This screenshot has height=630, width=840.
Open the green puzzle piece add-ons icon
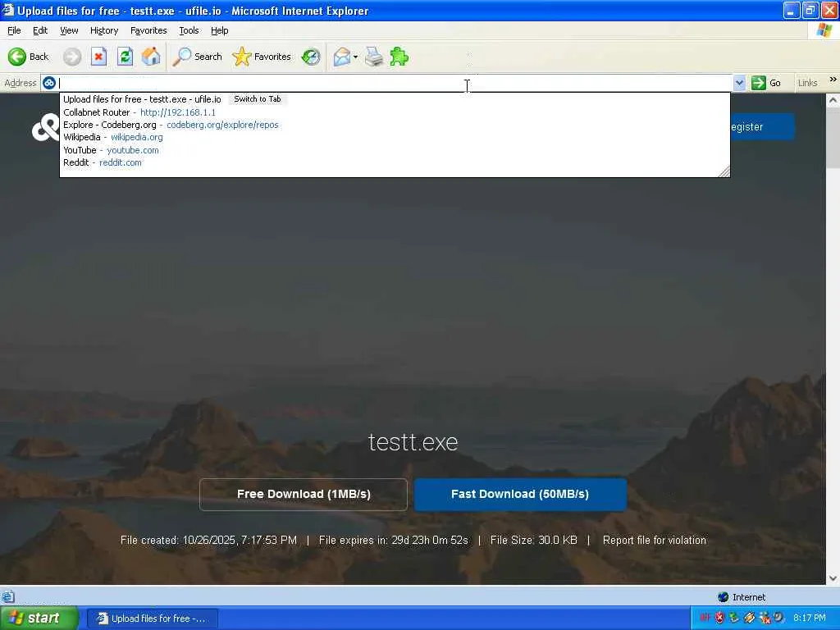coord(399,57)
